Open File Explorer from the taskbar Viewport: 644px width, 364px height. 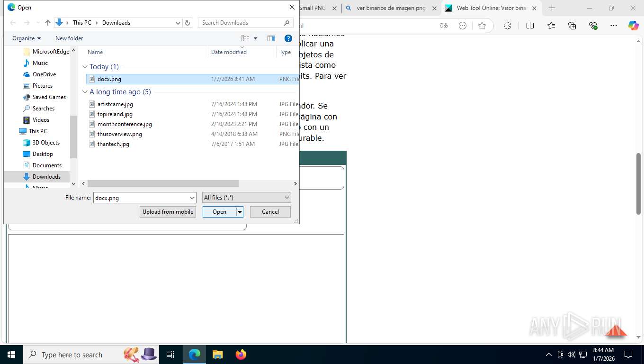coord(217,355)
